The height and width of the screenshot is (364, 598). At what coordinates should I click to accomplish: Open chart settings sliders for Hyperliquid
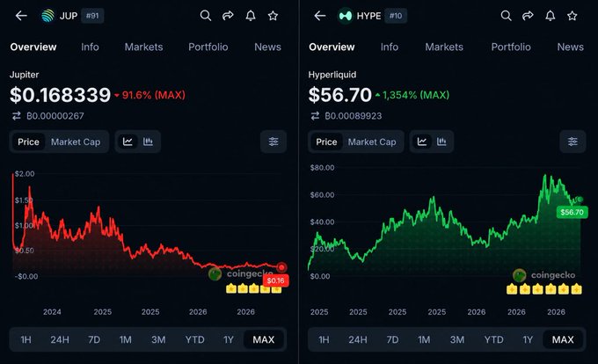coord(572,142)
